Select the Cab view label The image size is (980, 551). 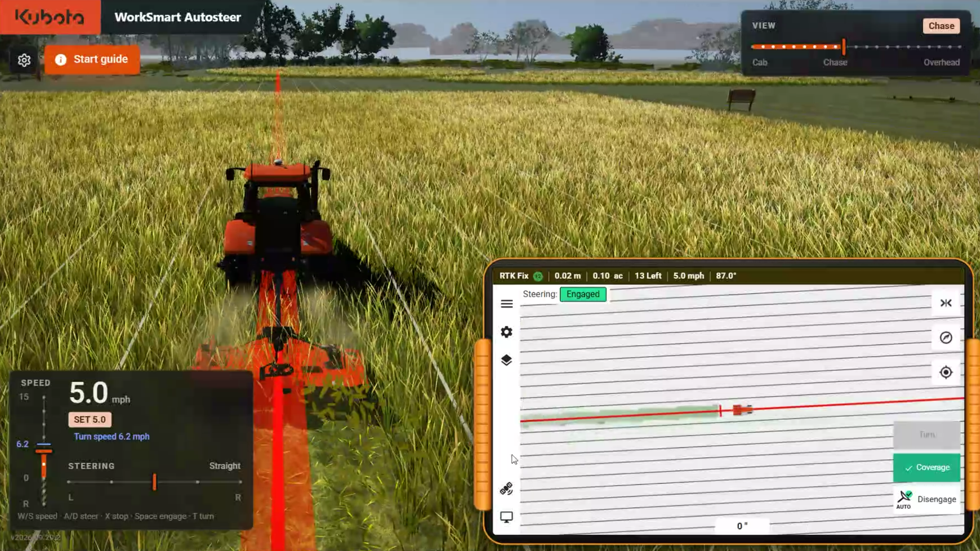pos(759,62)
